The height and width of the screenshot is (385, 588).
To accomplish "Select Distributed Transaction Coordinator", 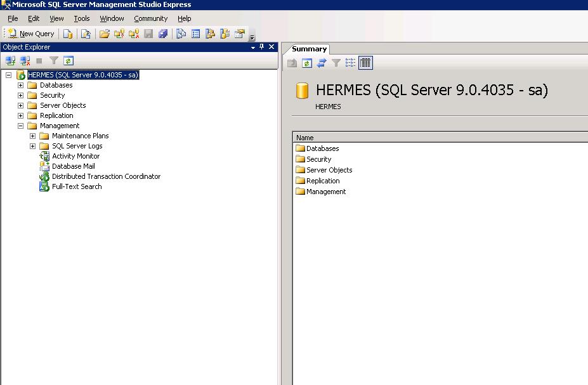I will click(x=105, y=176).
